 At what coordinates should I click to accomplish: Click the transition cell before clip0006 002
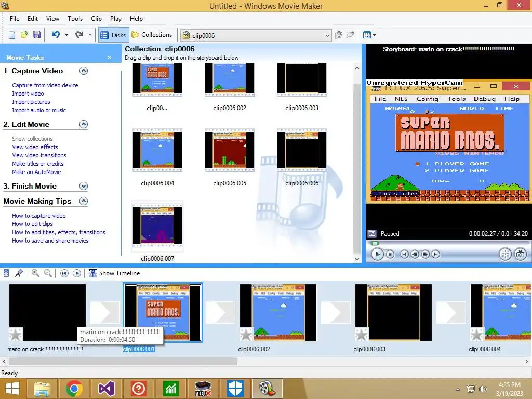click(220, 312)
